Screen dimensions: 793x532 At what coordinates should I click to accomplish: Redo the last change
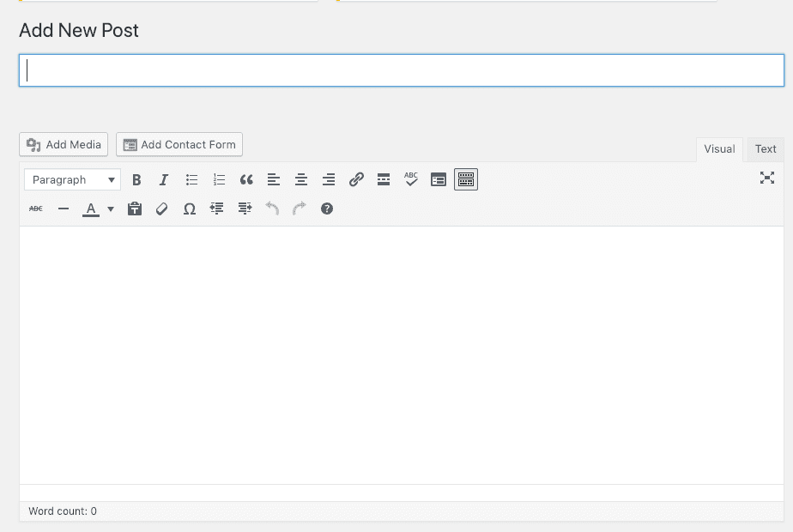click(x=300, y=209)
